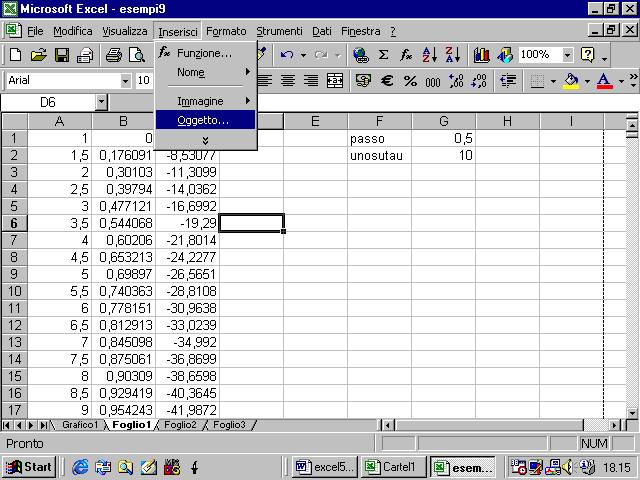This screenshot has height=480, width=640.
Task: Switch to the Cartel1 taskbar button
Action: coord(393,467)
